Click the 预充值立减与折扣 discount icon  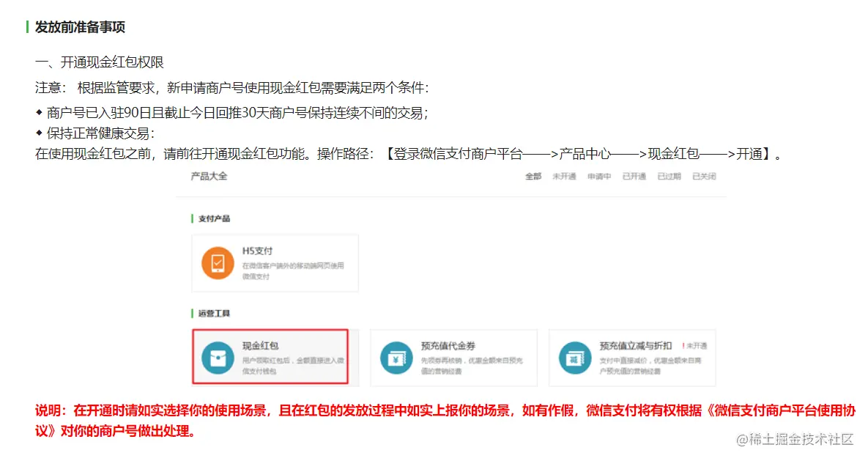click(x=574, y=358)
